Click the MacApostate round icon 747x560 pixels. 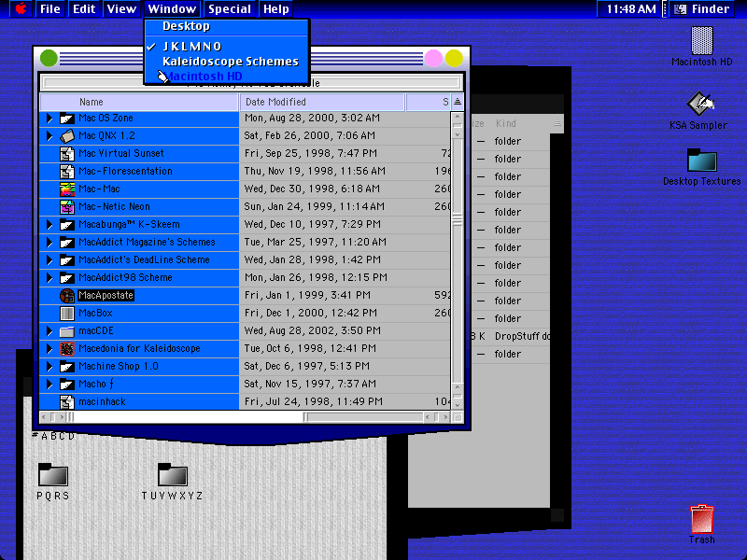tap(67, 295)
